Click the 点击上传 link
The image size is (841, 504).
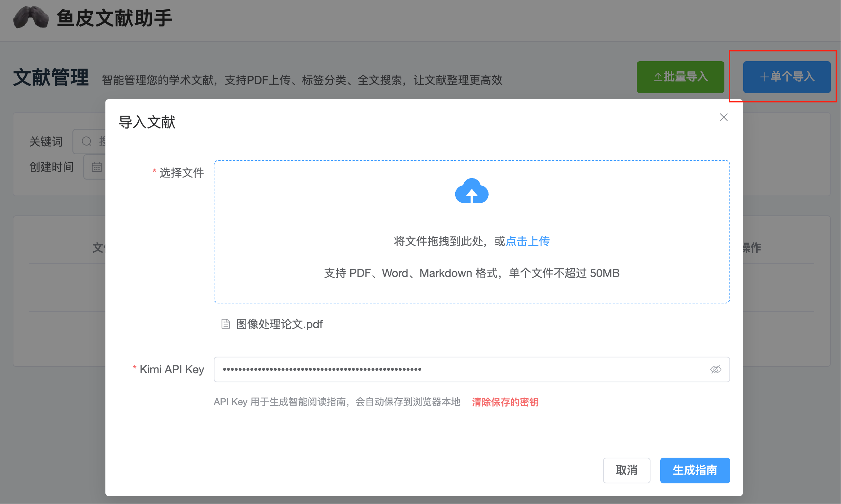[x=527, y=241]
